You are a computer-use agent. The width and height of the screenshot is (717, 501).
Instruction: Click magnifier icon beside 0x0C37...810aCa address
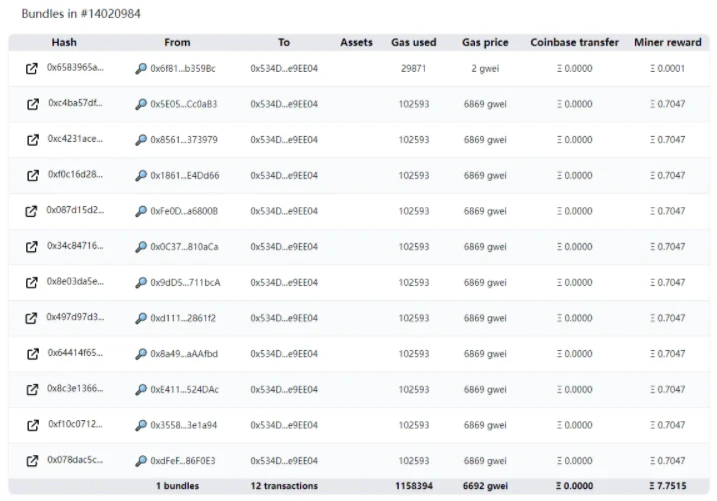point(141,247)
